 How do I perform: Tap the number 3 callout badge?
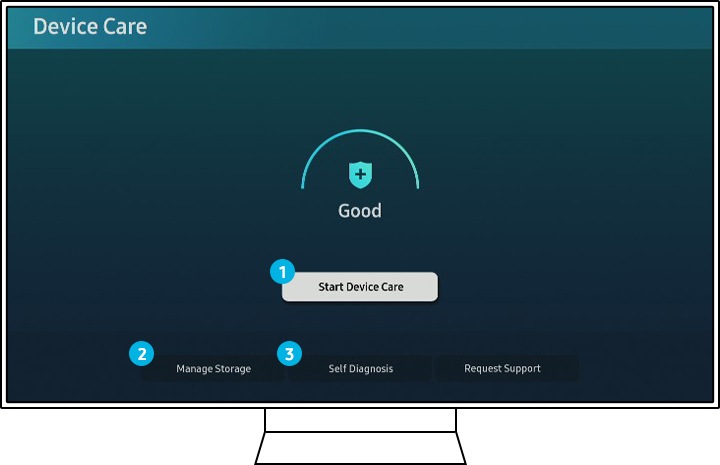click(289, 353)
